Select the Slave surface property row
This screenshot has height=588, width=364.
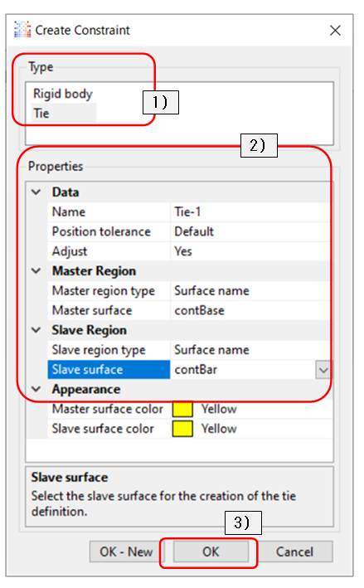[109, 370]
